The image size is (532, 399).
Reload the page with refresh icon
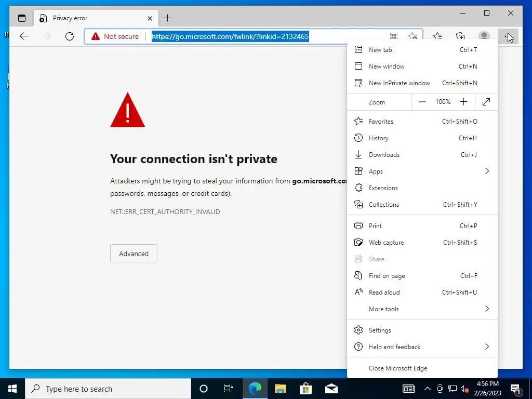tap(70, 36)
